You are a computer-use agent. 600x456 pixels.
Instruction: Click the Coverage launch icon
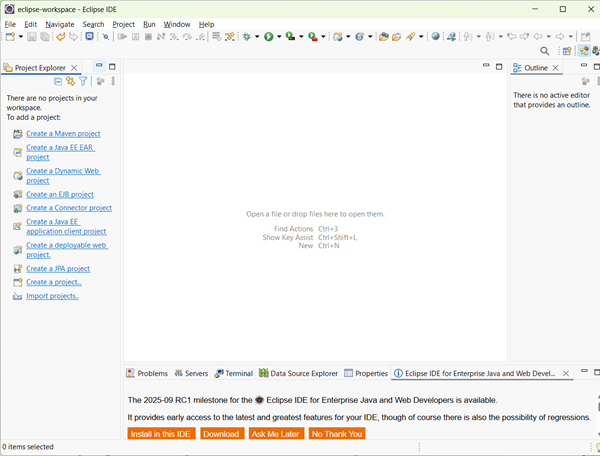pyautogui.click(x=290, y=37)
